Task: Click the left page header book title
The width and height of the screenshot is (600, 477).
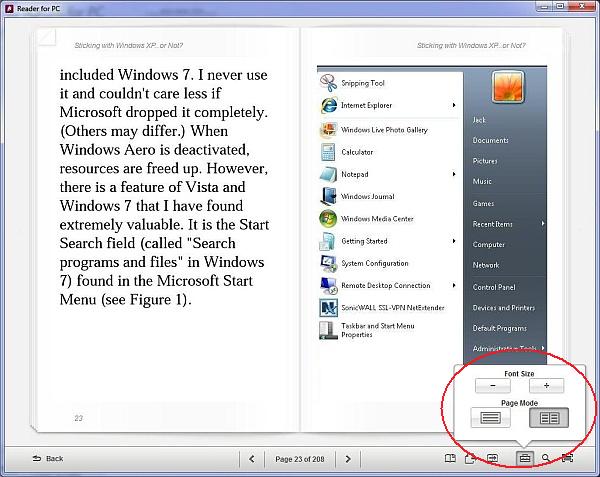Action: pos(129,46)
